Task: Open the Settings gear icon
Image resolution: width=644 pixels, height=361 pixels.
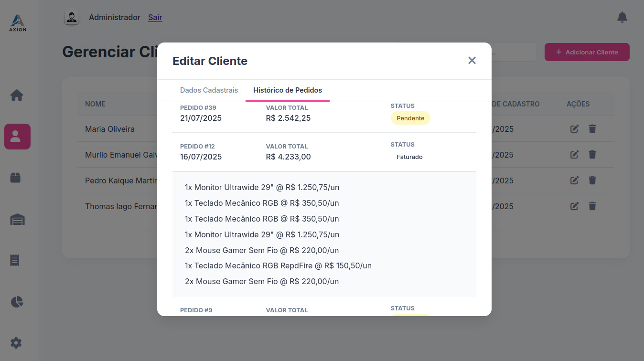Action: pos(17,343)
